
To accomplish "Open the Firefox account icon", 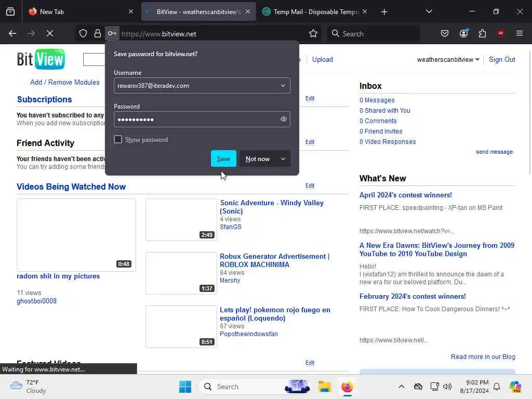I will tap(463, 34).
